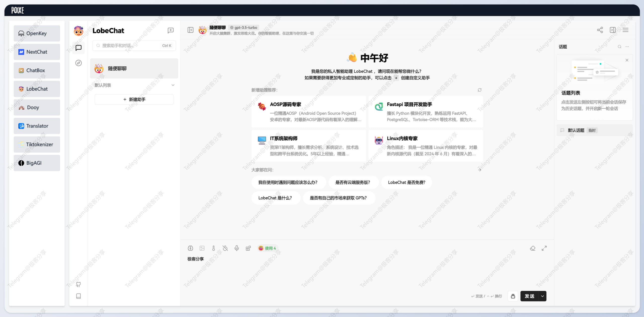Search topics using the magnifier icon
The image size is (644, 317).
[620, 47]
